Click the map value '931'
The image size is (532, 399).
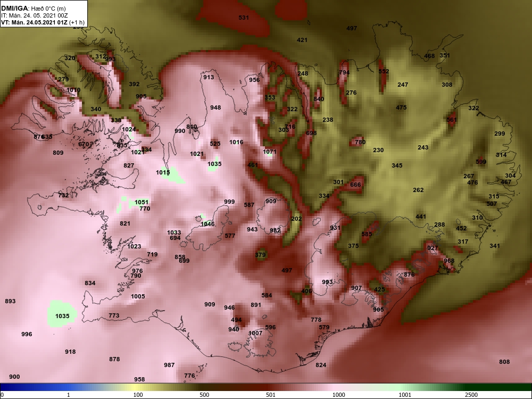(x=335, y=228)
